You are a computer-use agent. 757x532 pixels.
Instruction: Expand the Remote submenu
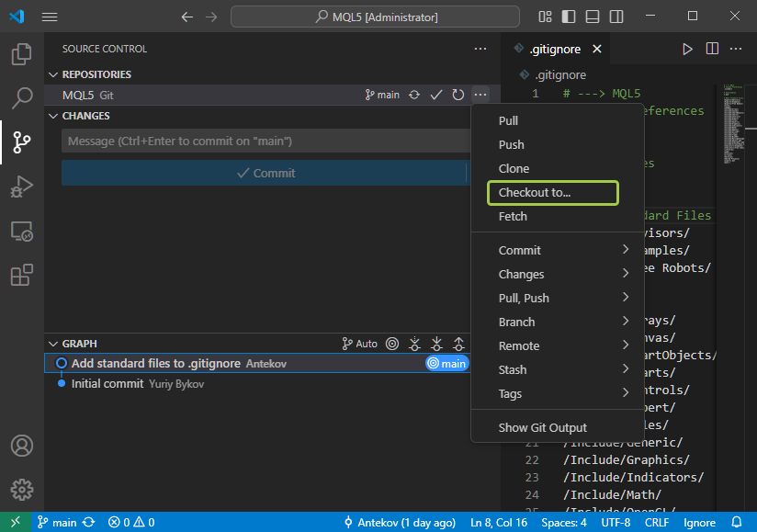coord(557,345)
